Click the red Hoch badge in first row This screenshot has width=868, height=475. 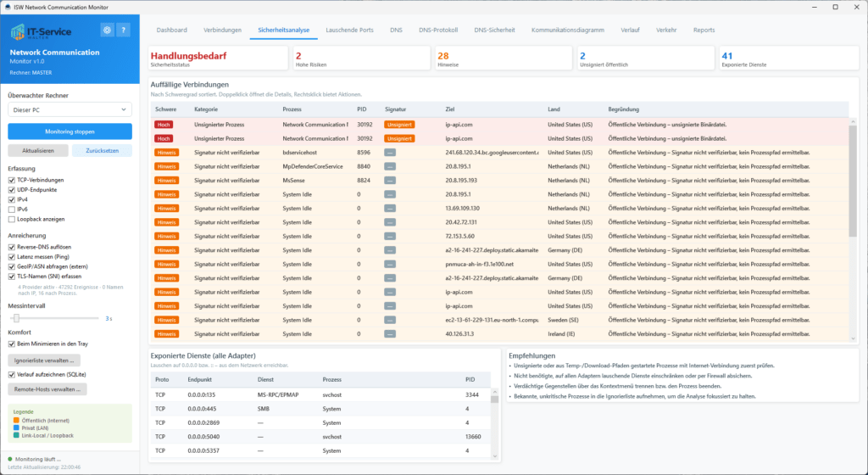[164, 125]
